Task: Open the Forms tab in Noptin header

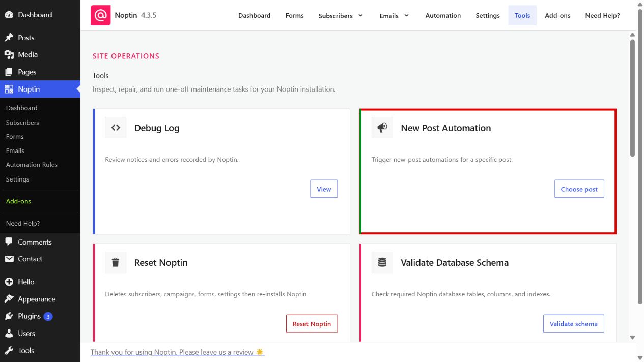Action: point(295,15)
